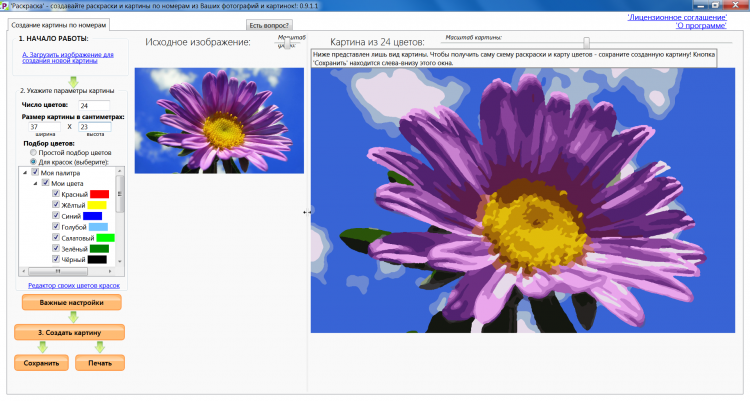Click the palette horizontal scroll-right arrow
Image resolution: width=750 pixels, height=401 pixels.
[110, 271]
